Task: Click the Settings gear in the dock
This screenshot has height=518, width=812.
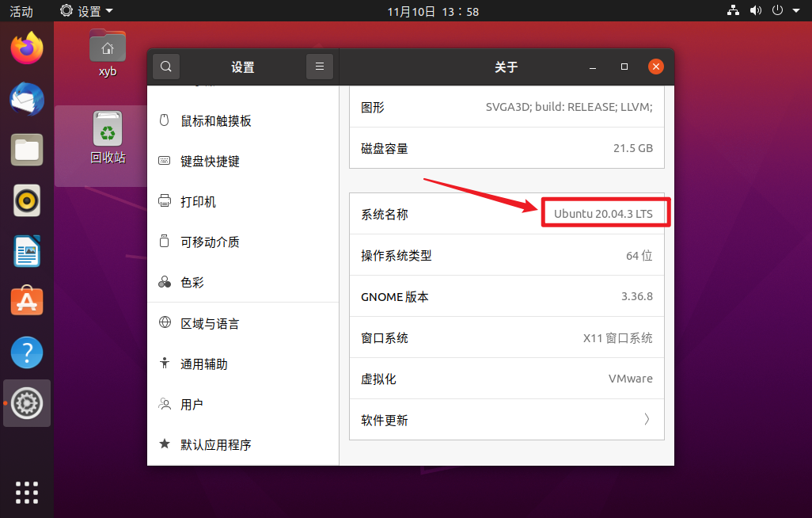Action: (x=27, y=403)
